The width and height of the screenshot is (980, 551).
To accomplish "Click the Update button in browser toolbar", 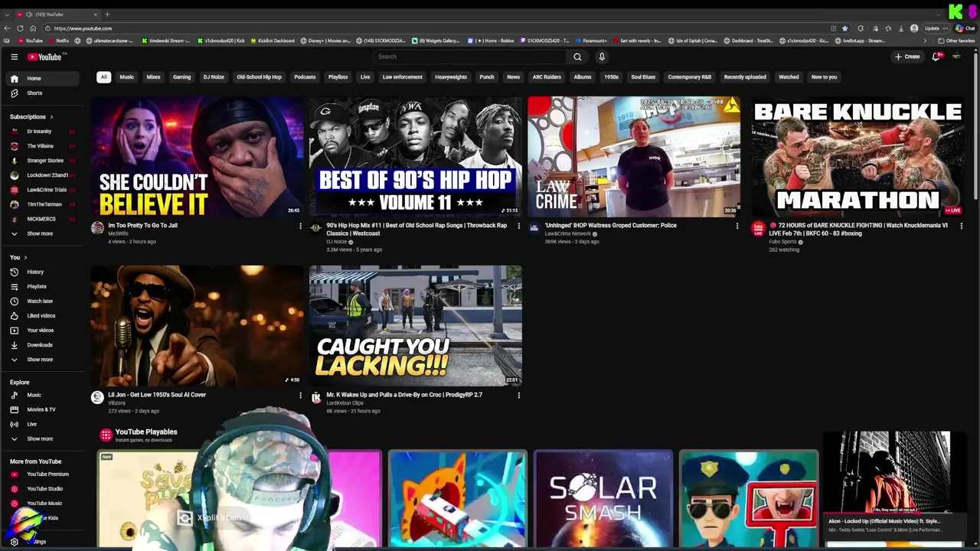I will (x=932, y=28).
